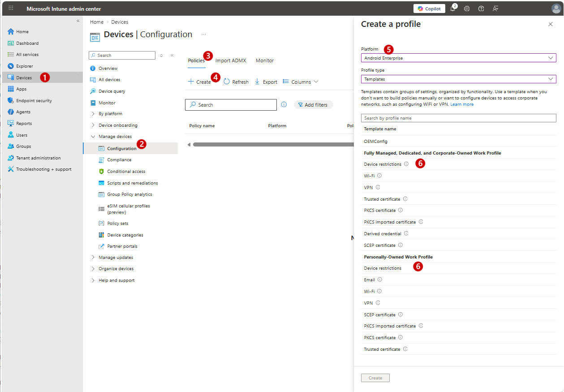
Task: Select the OEMConfig template
Action: [x=459, y=142]
